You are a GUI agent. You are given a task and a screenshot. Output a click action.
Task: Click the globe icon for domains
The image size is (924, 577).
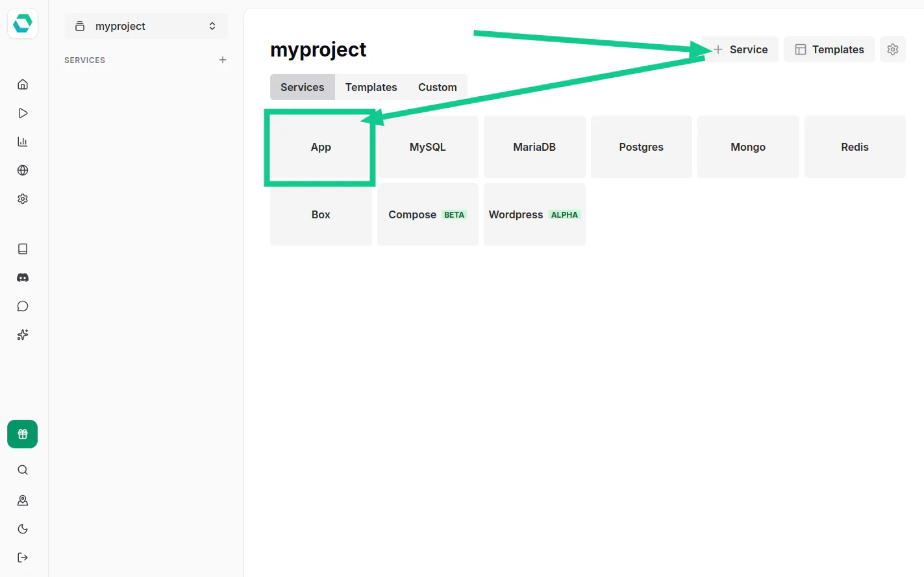pos(23,170)
